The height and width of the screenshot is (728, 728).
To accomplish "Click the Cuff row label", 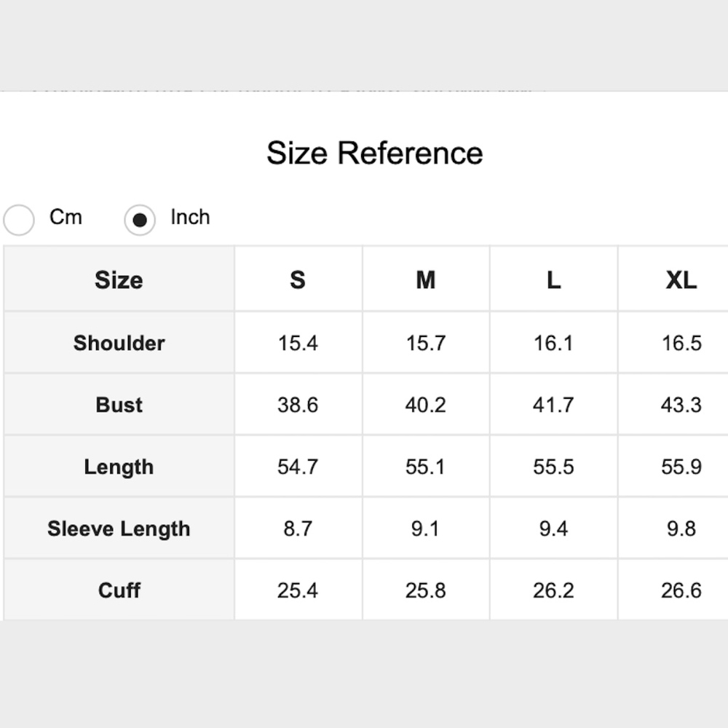I will click(x=119, y=590).
